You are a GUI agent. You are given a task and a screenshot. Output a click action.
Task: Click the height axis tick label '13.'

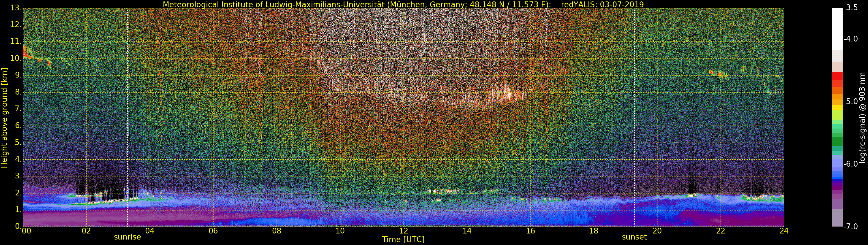(16, 8)
